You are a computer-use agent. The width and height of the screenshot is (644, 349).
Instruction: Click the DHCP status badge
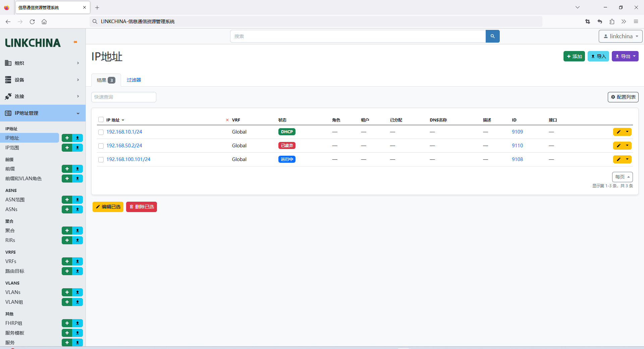pyautogui.click(x=287, y=132)
